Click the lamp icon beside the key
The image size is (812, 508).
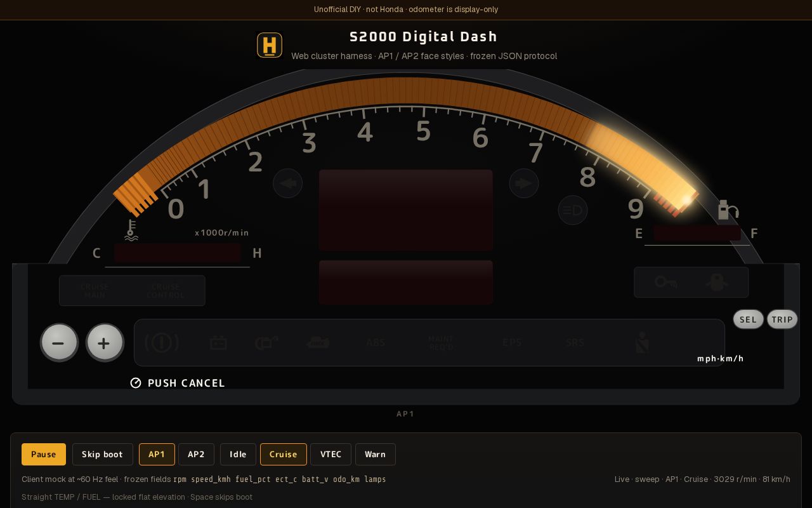coord(717,282)
